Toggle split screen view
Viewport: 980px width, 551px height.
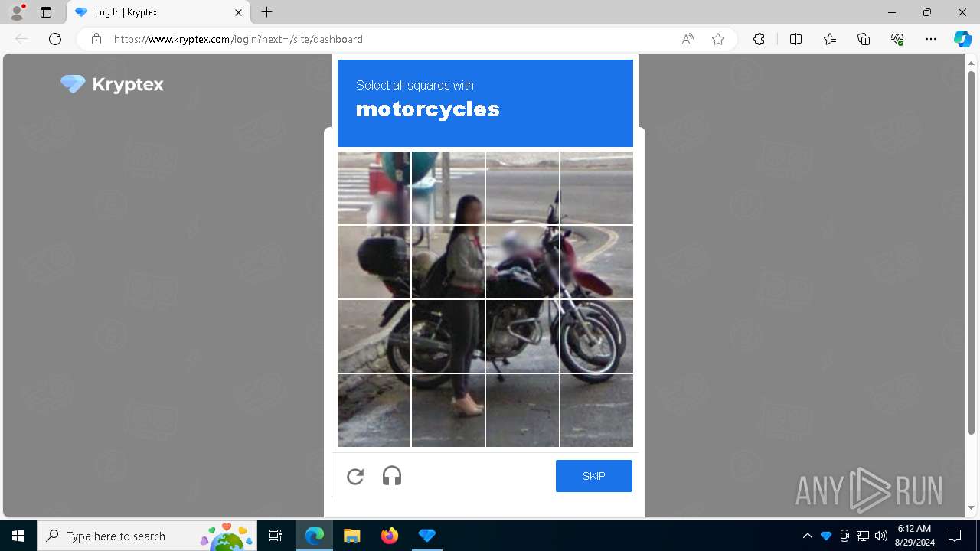point(795,39)
